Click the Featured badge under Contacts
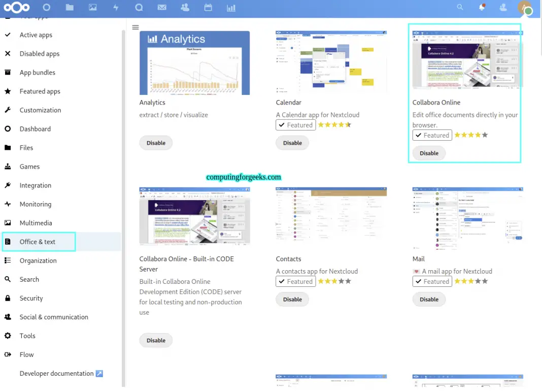Screen dimensions: 542x392 point(296,281)
